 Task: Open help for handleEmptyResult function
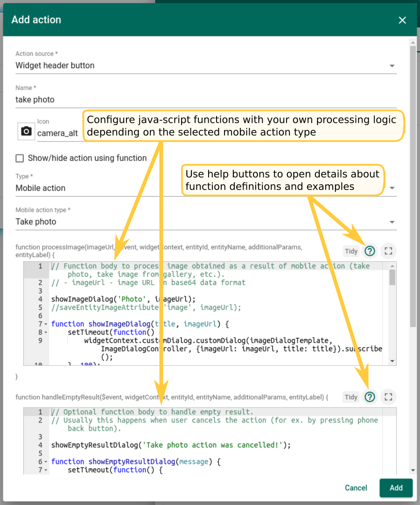click(370, 397)
